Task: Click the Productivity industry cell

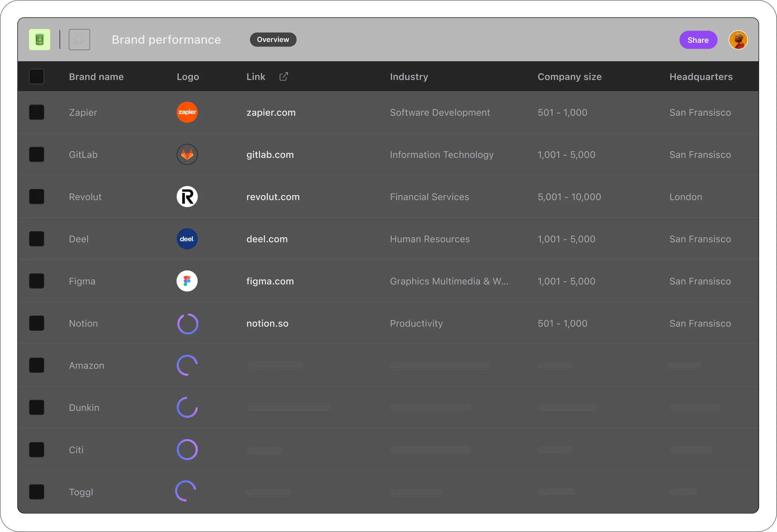Action: point(416,323)
